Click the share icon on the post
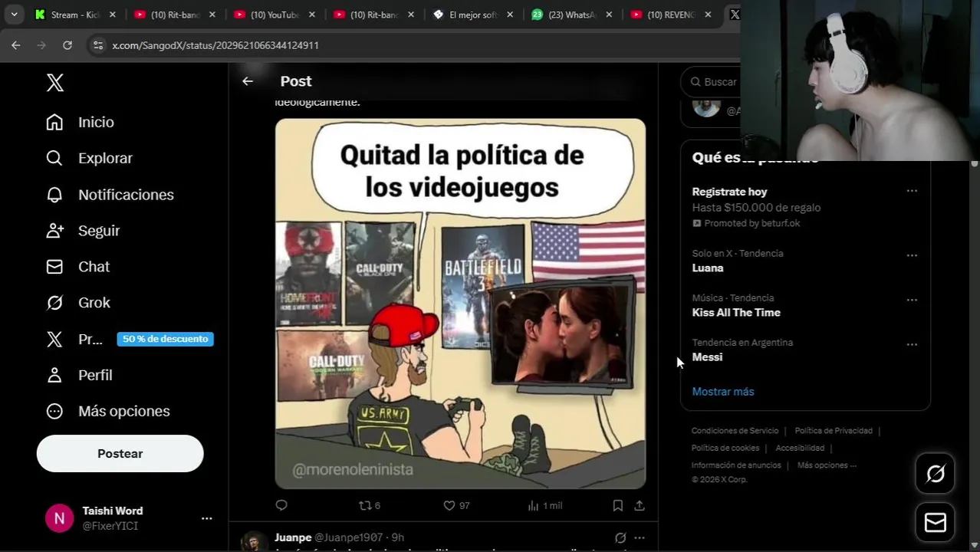Viewport: 980px width, 552px height. point(640,505)
